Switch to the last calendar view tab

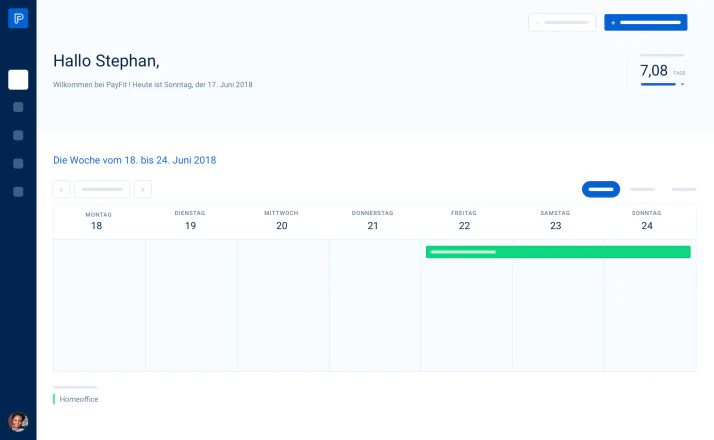coord(684,189)
